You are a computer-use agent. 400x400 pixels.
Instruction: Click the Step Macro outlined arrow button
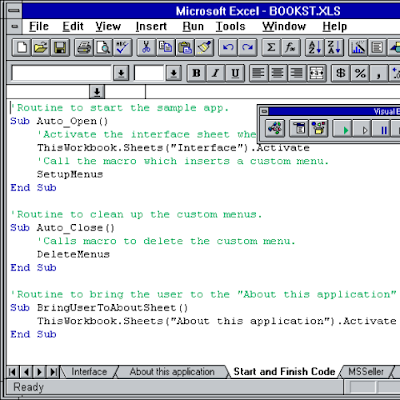(x=362, y=128)
